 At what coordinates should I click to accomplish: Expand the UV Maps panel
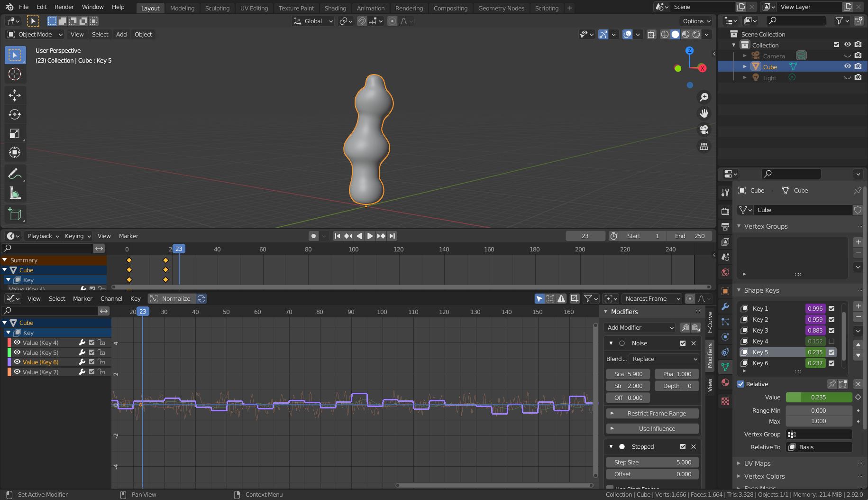click(757, 463)
